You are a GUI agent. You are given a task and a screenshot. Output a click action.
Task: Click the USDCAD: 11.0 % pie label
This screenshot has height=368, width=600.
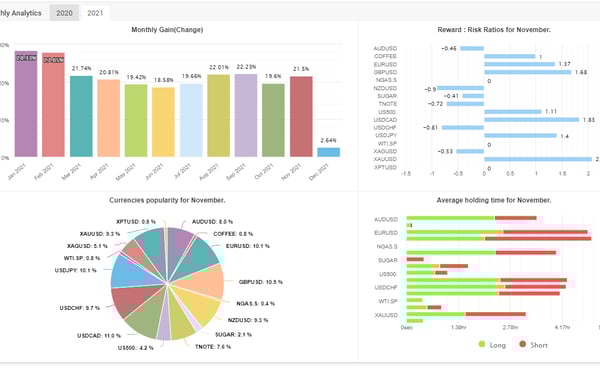point(99,336)
